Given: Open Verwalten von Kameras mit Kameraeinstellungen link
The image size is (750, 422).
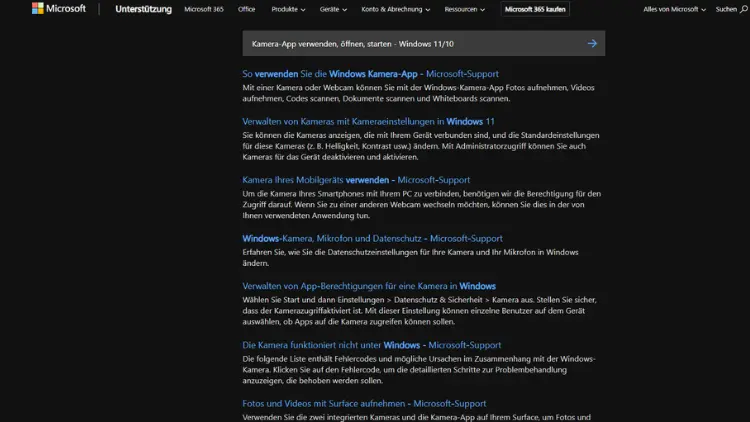Looking at the screenshot, I should (368, 122).
